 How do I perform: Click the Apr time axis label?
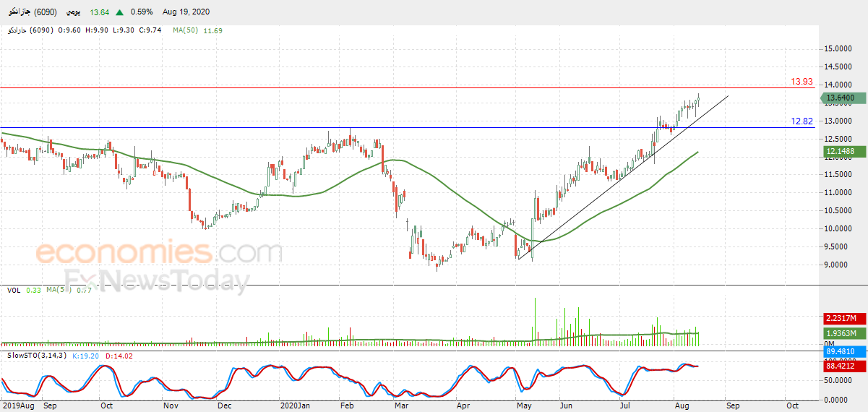tap(463, 406)
